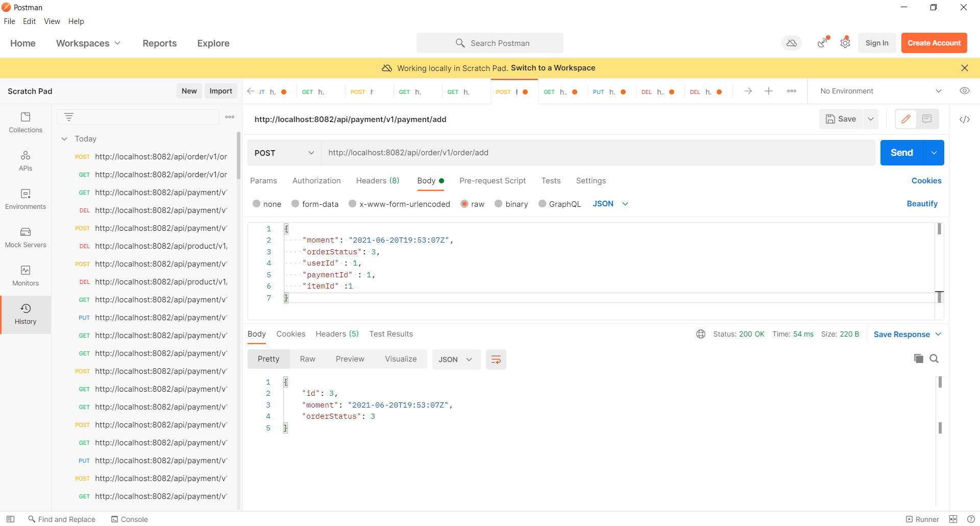
Task: Select the binary body type radio
Action: pyautogui.click(x=499, y=204)
